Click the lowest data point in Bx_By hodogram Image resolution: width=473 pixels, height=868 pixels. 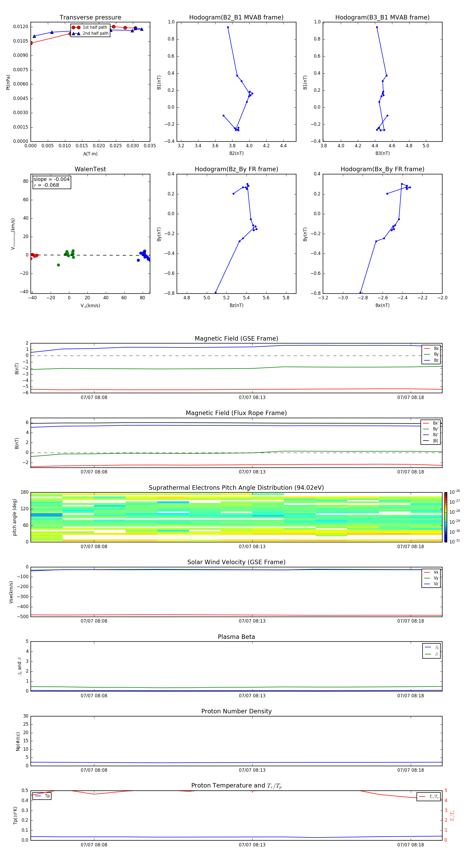tap(360, 292)
